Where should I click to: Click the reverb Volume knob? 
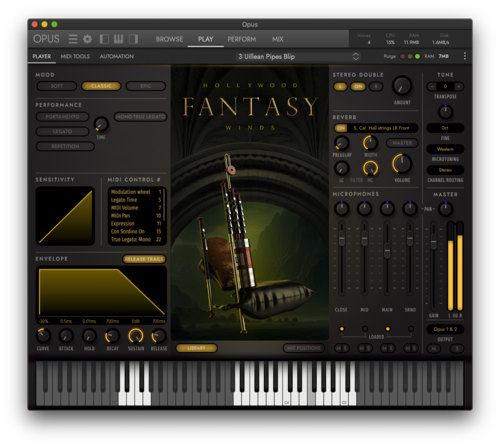click(402, 164)
